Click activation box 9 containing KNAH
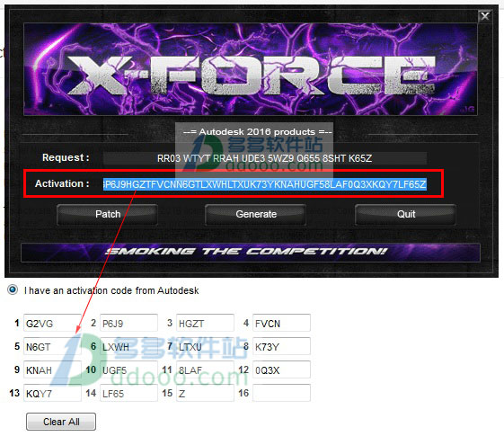This screenshot has width=504, height=436. pyautogui.click(x=52, y=369)
